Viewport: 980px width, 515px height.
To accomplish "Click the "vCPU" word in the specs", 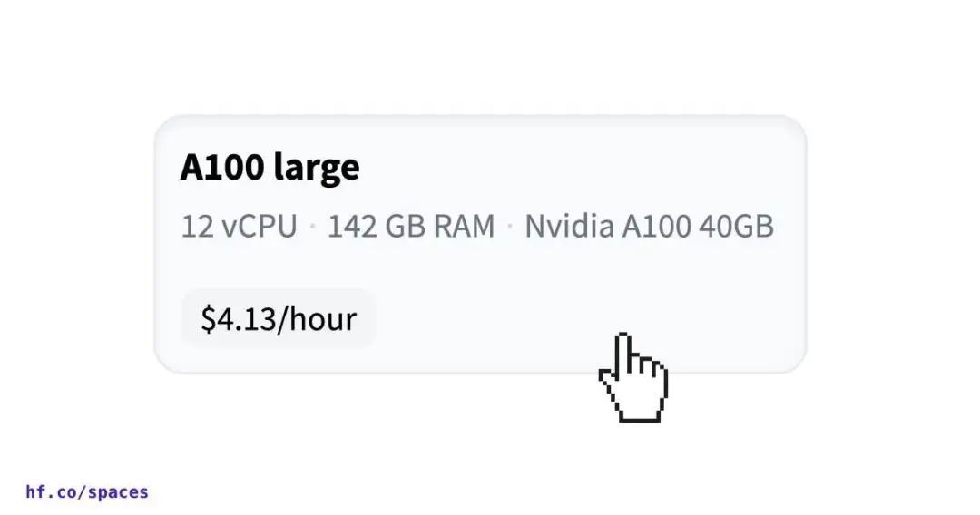I will point(259,226).
